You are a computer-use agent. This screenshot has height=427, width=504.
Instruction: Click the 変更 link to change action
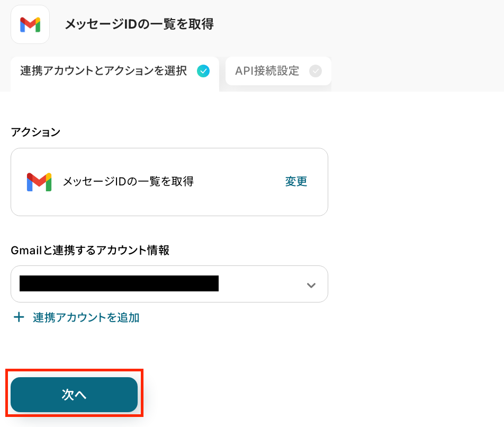[296, 182]
